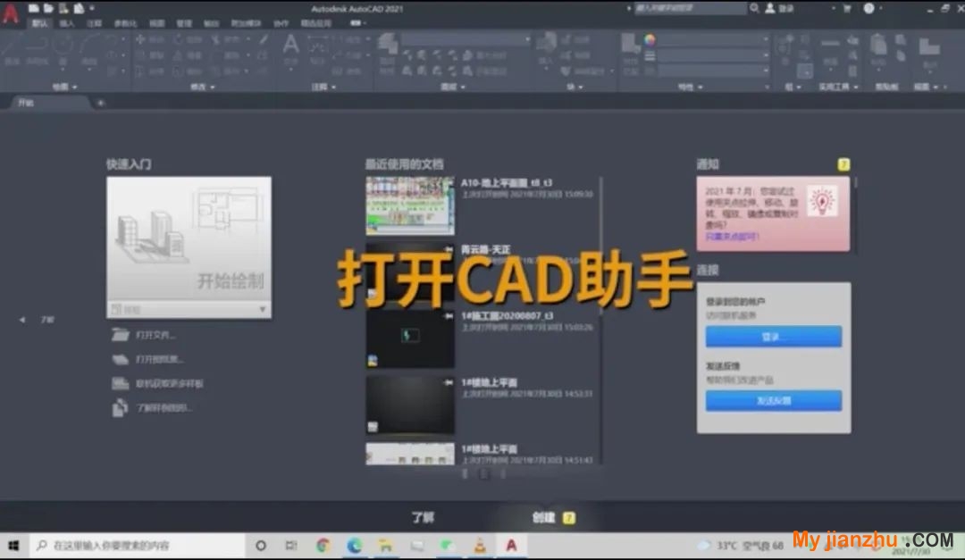Click the plus new drawing tab button
This screenshot has height=560, width=965.
[100, 103]
